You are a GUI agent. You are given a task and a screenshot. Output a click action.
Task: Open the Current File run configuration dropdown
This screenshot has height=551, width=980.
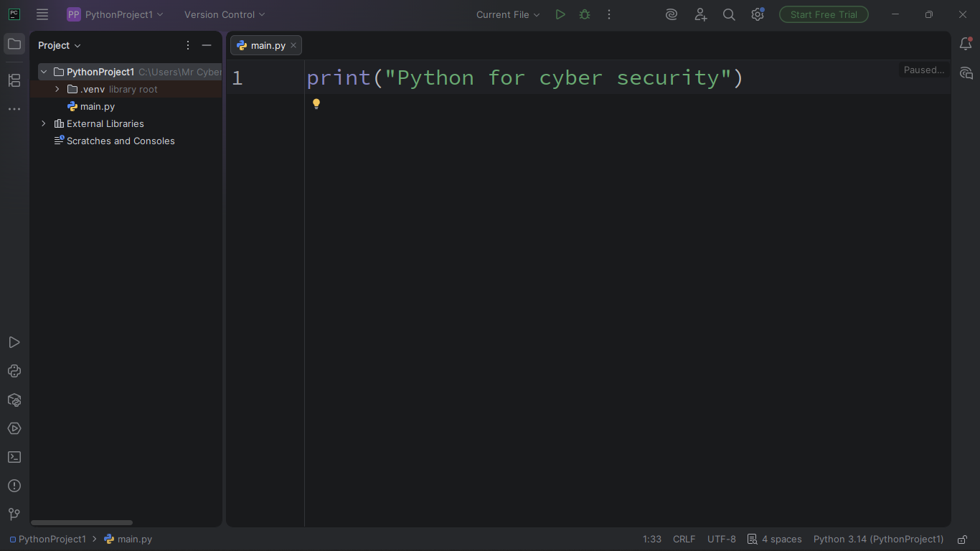click(508, 14)
